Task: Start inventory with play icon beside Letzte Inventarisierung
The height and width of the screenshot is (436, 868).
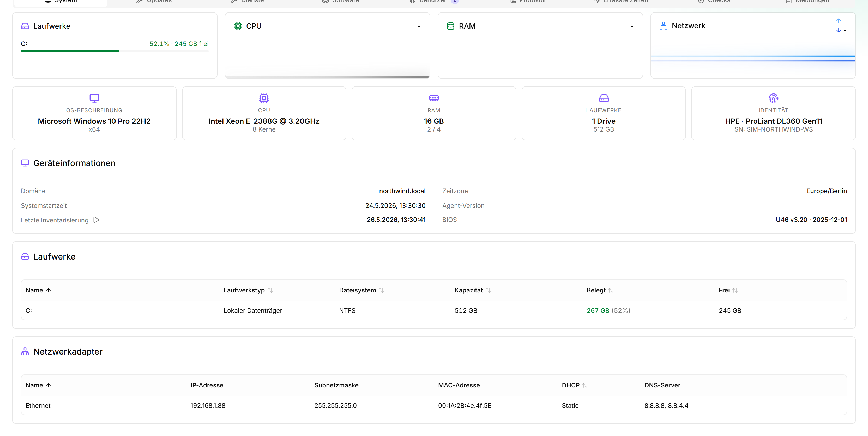Action: pyautogui.click(x=96, y=220)
